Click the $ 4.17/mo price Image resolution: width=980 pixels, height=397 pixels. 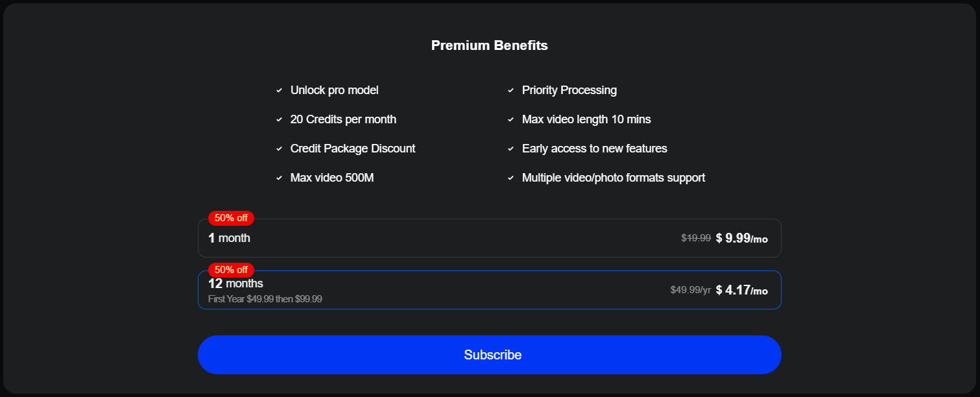coord(741,290)
